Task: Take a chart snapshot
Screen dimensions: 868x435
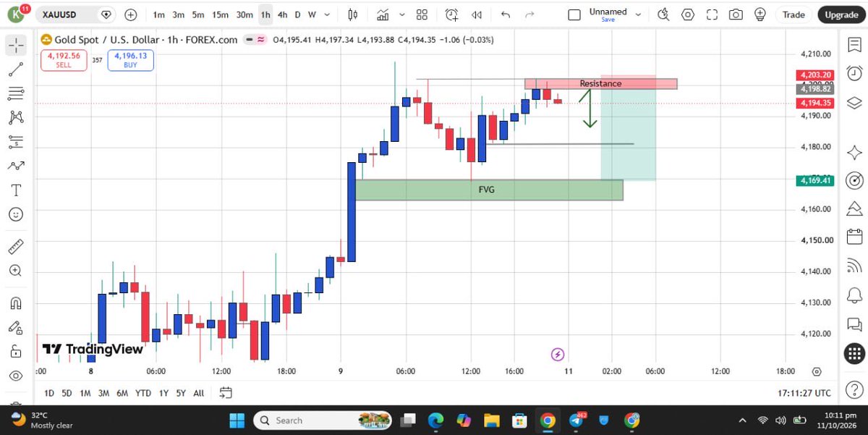Action: pos(736,14)
